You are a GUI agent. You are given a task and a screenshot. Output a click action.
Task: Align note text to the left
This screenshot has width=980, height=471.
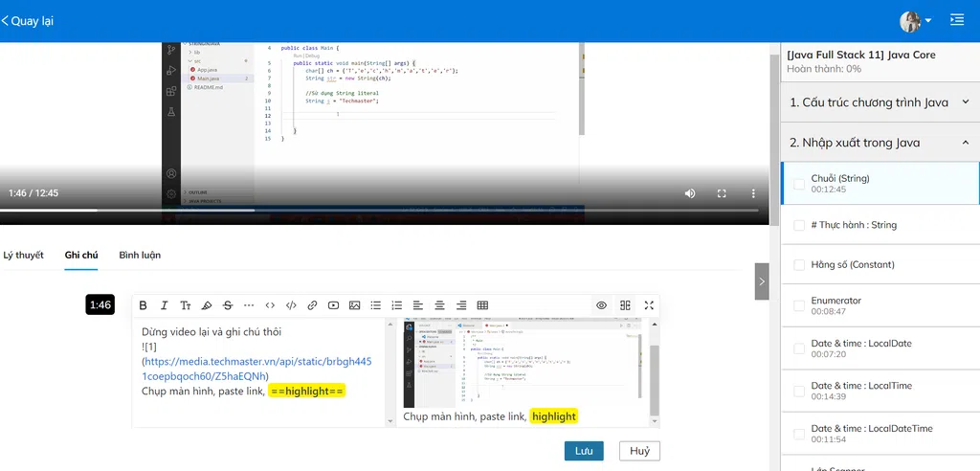(418, 305)
